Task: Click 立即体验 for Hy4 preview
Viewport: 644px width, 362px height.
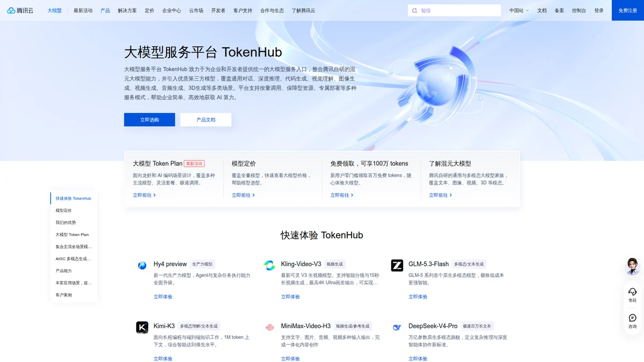Action: click(x=163, y=297)
